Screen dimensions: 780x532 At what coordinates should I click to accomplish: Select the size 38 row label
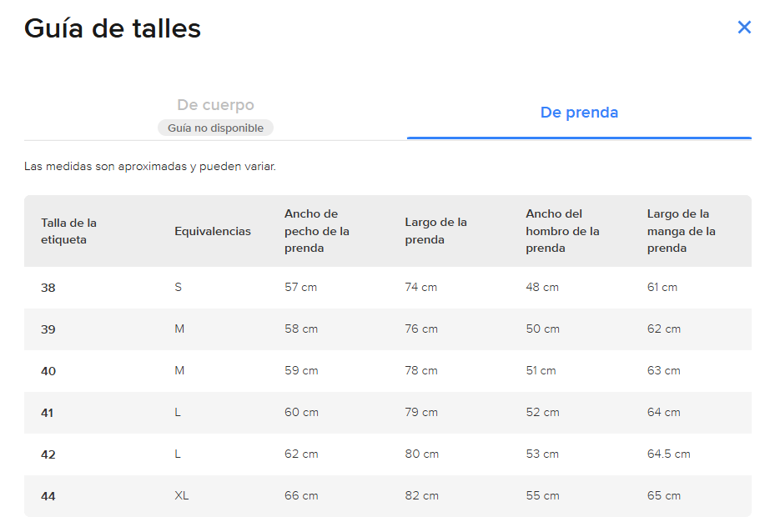48,288
